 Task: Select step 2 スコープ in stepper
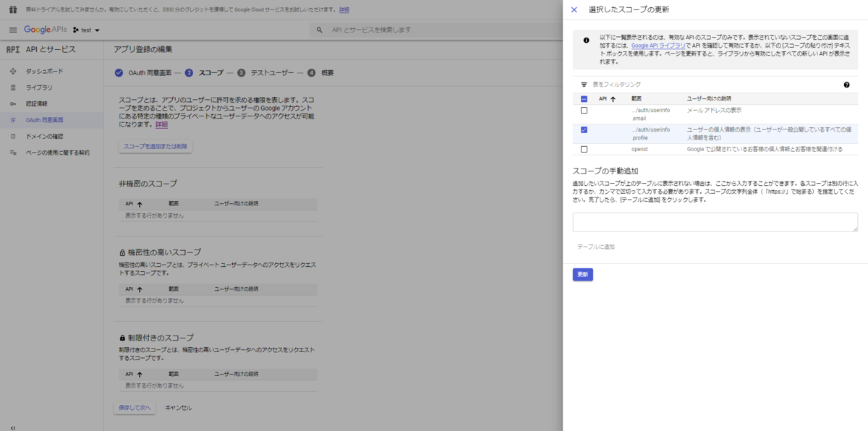pyautogui.click(x=204, y=73)
